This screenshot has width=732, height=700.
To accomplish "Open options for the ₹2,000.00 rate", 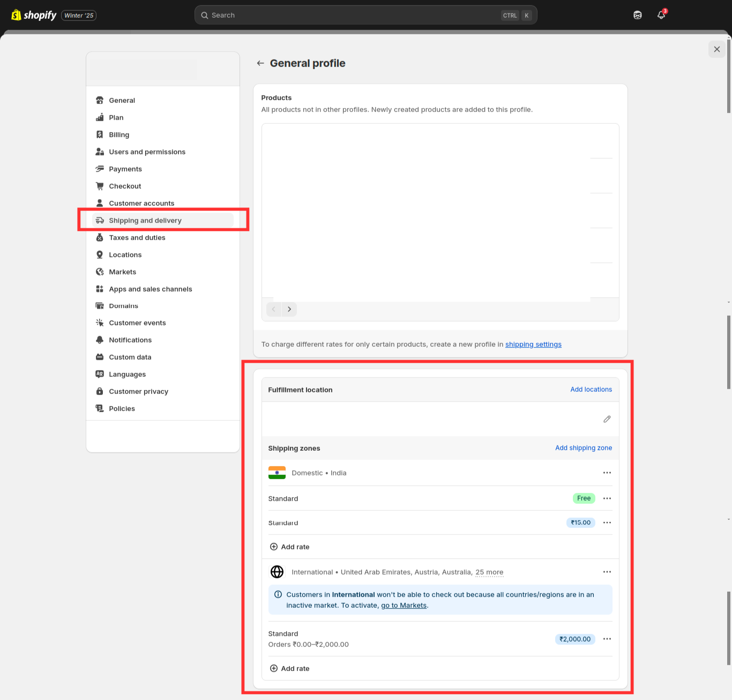I will pos(607,639).
